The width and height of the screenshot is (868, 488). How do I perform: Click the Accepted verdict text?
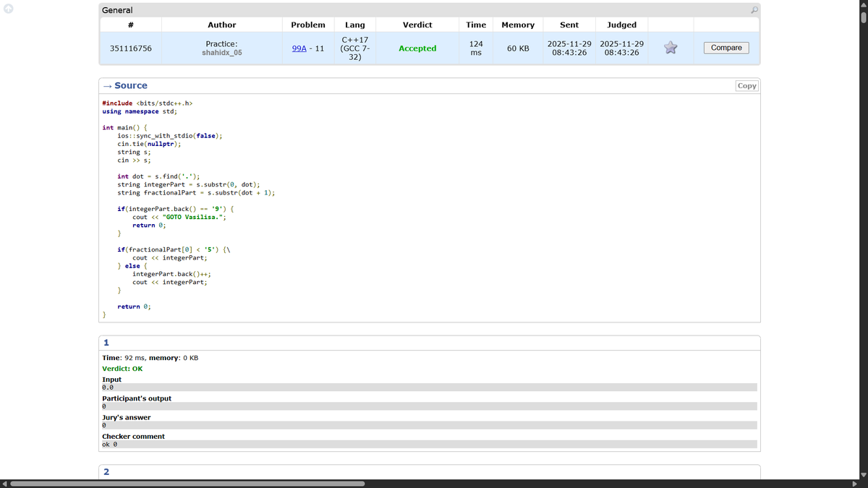(x=417, y=48)
